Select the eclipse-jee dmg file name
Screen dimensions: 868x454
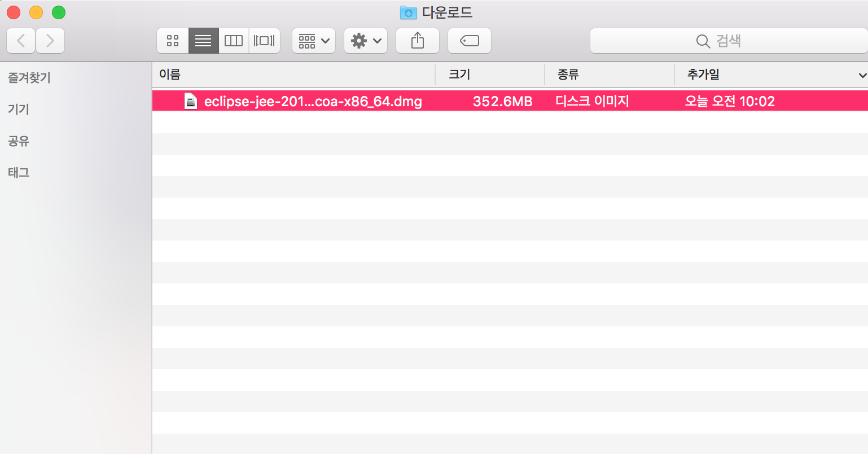coord(313,102)
